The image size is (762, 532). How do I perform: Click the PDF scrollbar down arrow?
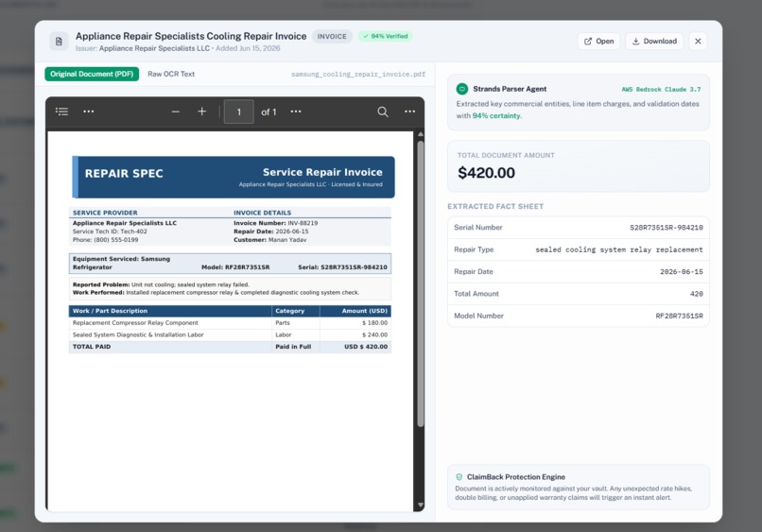421,506
